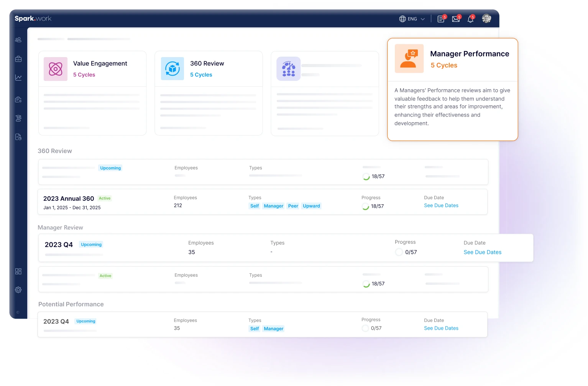Click See Due Dates in Manager Review 2023 Q4

(483, 252)
